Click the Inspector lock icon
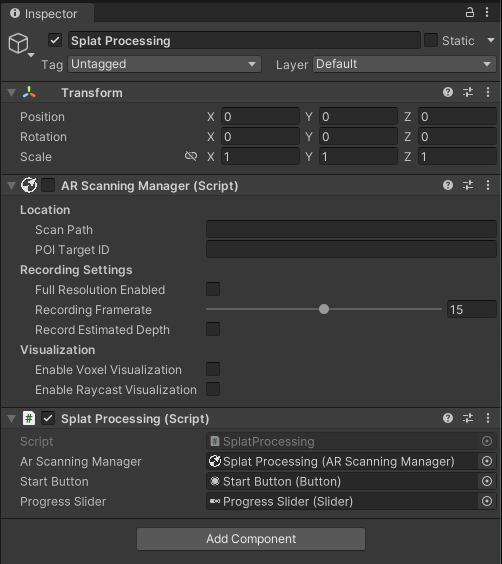Screen dimensions: 502x564 point(470,13)
